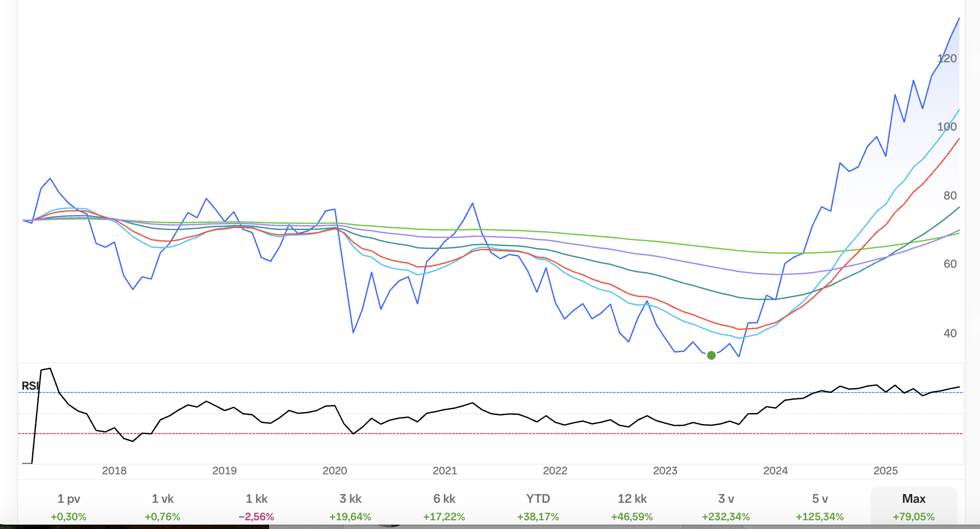The image size is (980, 529).
Task: Click the 2018 label on time axis
Action: pyautogui.click(x=114, y=471)
